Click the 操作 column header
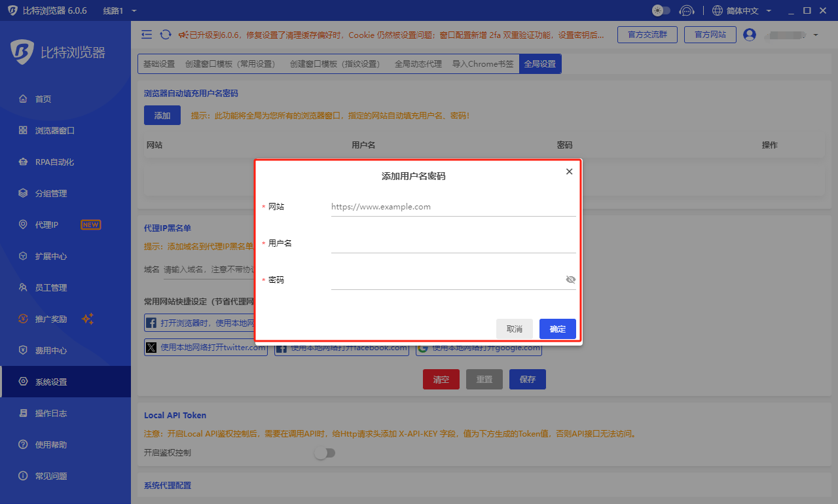This screenshot has width=838, height=504. (770, 145)
